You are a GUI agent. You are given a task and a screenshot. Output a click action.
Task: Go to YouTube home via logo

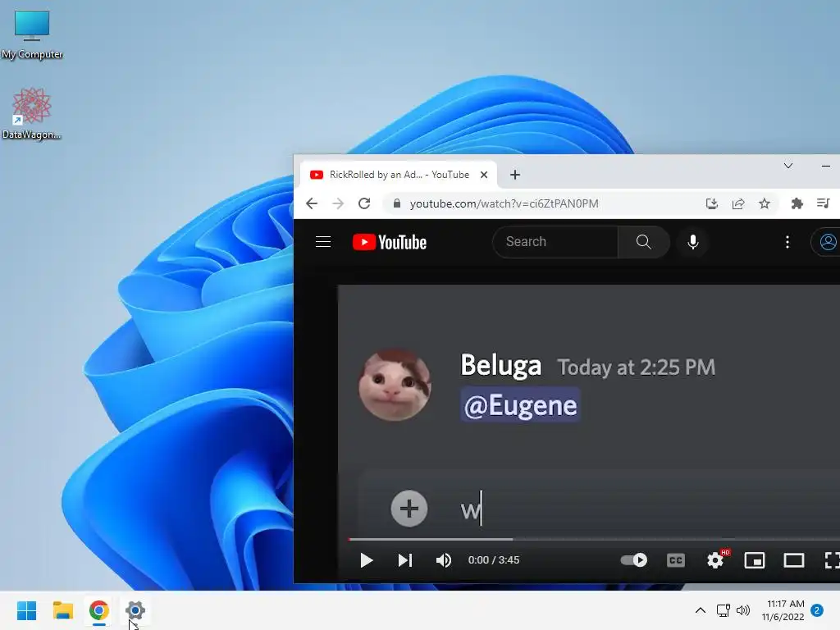click(390, 242)
